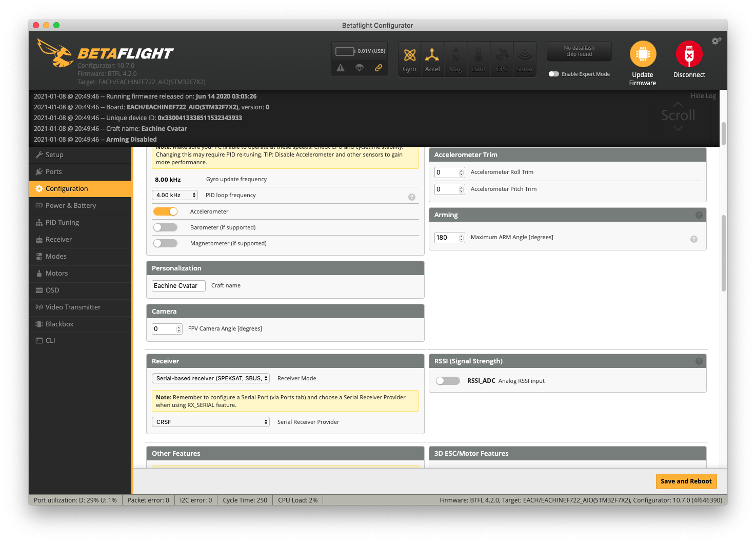Select the Configuration tab
The image size is (756, 543).
pos(80,189)
